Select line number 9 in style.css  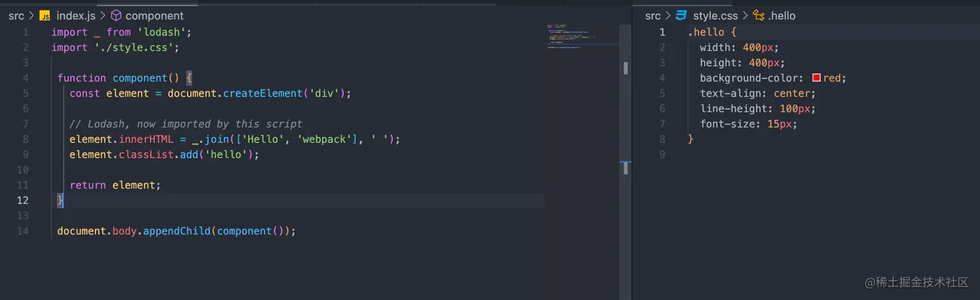662,154
